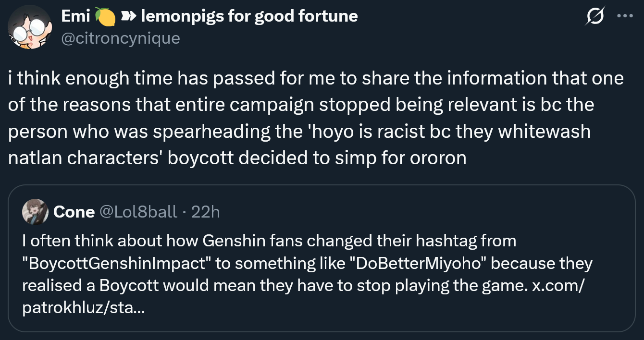Open the @citroncynique handle link
Screen dimensions: 644x340
click(x=121, y=37)
